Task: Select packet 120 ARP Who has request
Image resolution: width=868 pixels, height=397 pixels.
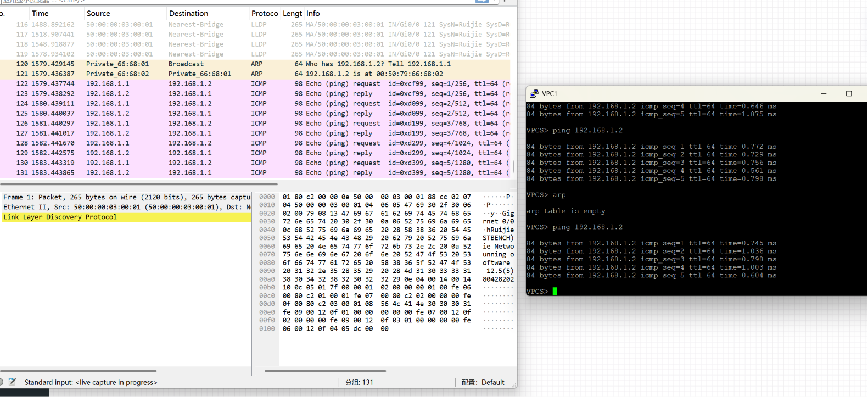Action: click(255, 64)
